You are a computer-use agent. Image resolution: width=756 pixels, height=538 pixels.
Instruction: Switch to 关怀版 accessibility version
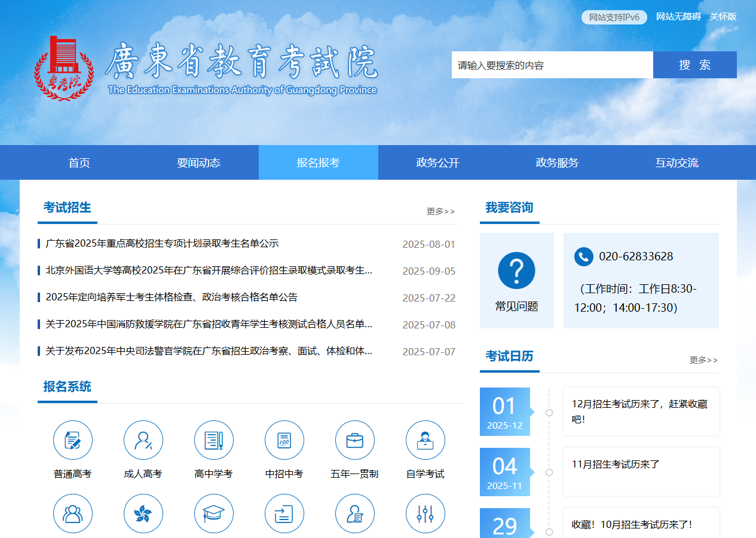tap(723, 17)
